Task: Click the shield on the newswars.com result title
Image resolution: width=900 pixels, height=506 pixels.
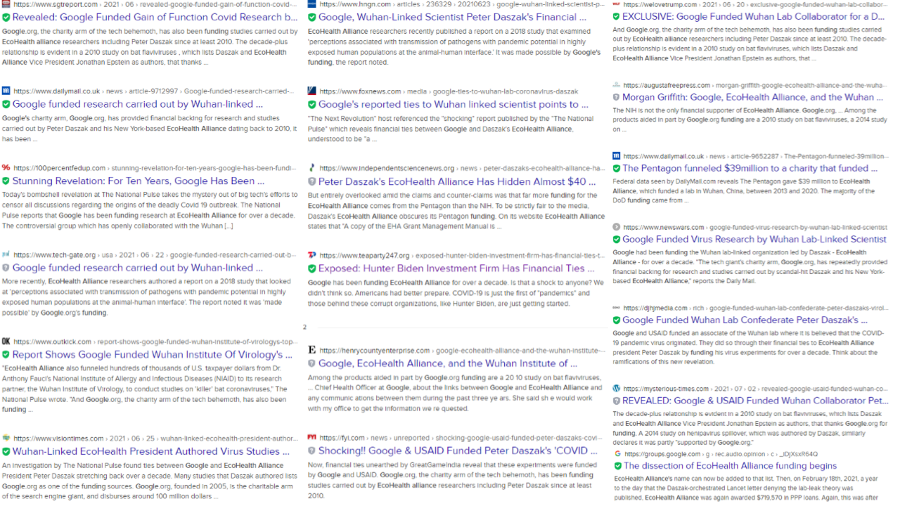Action: point(616,240)
